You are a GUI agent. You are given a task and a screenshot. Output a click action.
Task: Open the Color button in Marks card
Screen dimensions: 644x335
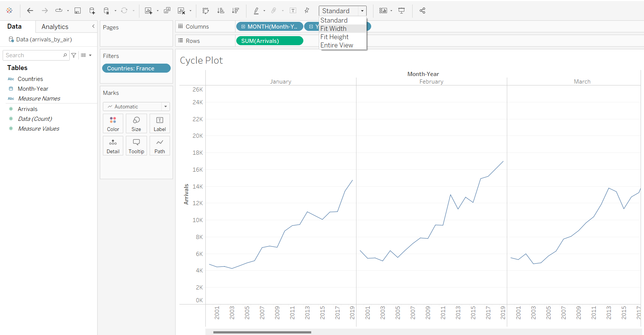[x=113, y=123]
